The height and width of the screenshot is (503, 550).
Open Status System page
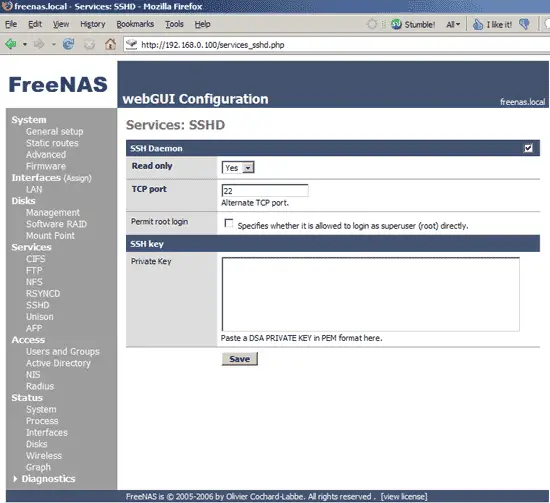[41, 409]
